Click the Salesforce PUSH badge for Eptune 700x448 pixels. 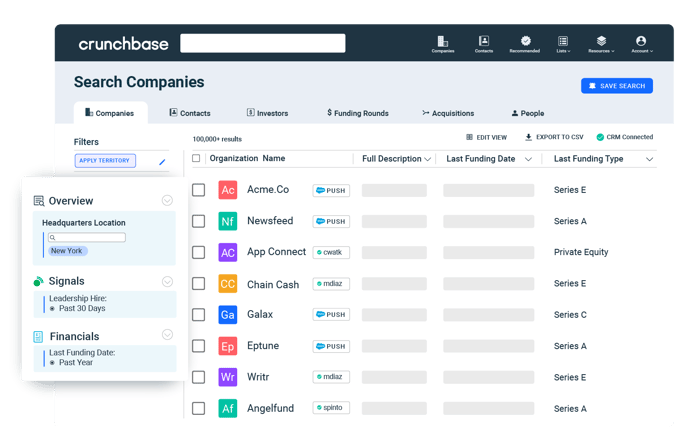331,346
